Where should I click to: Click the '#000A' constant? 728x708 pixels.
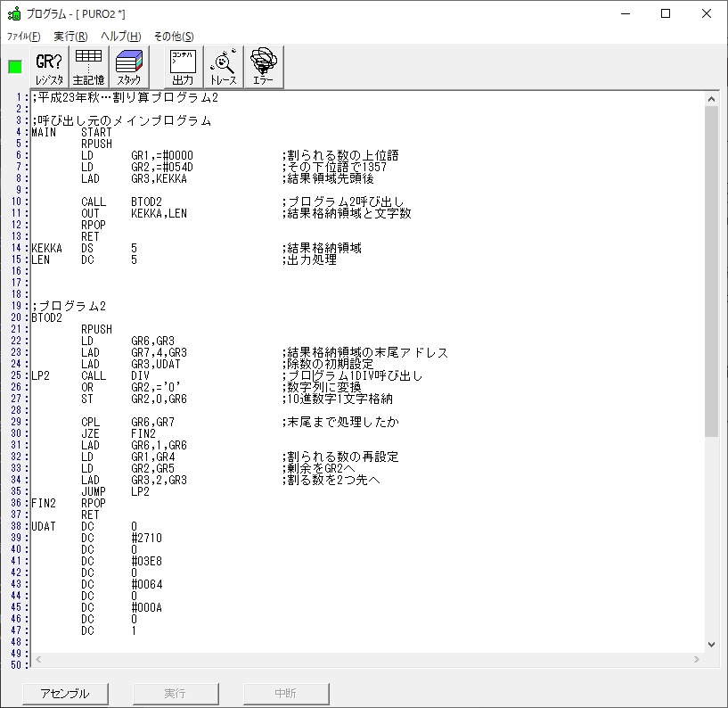tap(147, 608)
